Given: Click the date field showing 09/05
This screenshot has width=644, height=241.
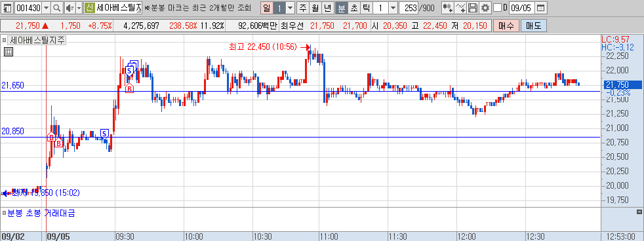Looking at the screenshot, I should click(x=522, y=7).
